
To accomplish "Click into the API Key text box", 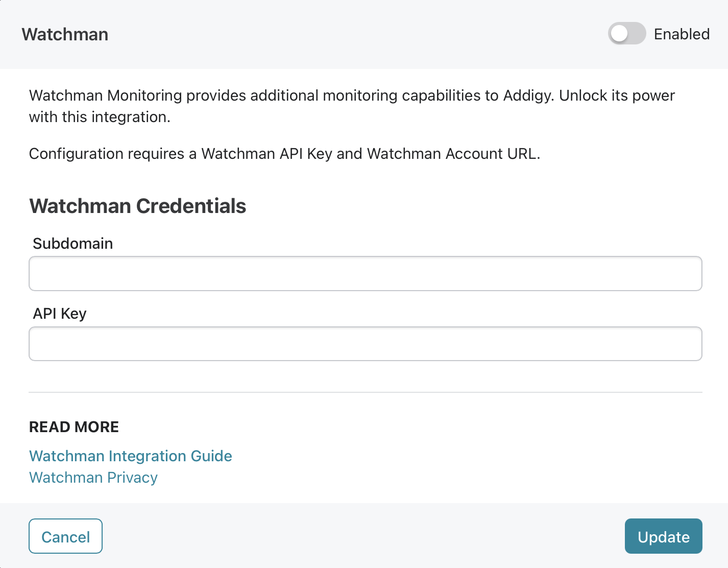I will point(366,344).
